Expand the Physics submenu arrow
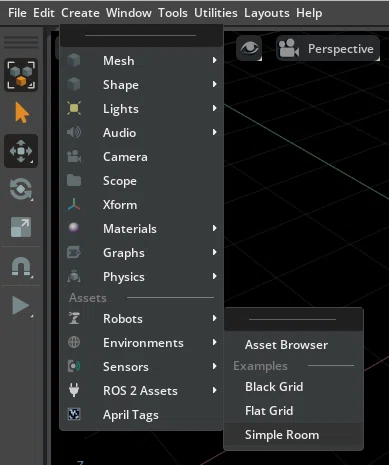This screenshot has width=389, height=465. tap(215, 276)
